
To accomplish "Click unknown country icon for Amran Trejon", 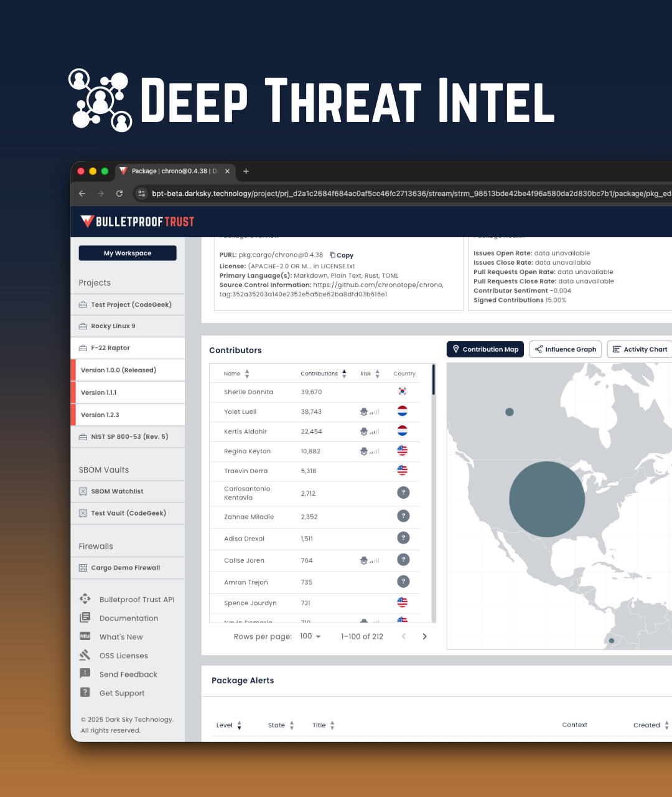I will tap(403, 582).
